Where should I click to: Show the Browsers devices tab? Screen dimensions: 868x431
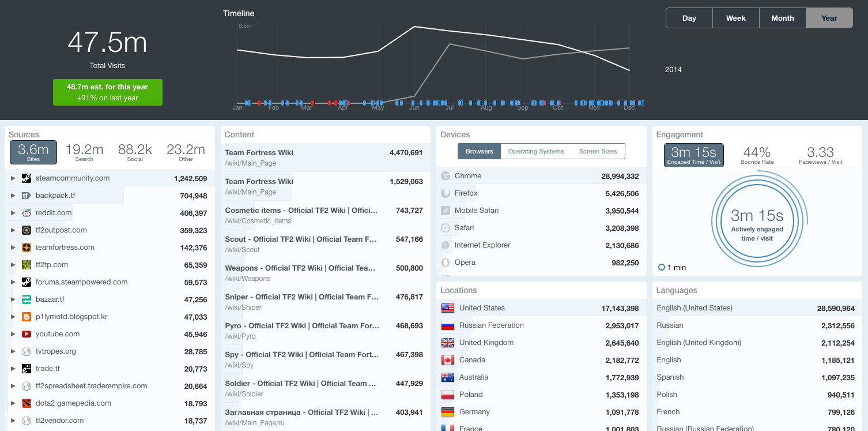coord(480,151)
